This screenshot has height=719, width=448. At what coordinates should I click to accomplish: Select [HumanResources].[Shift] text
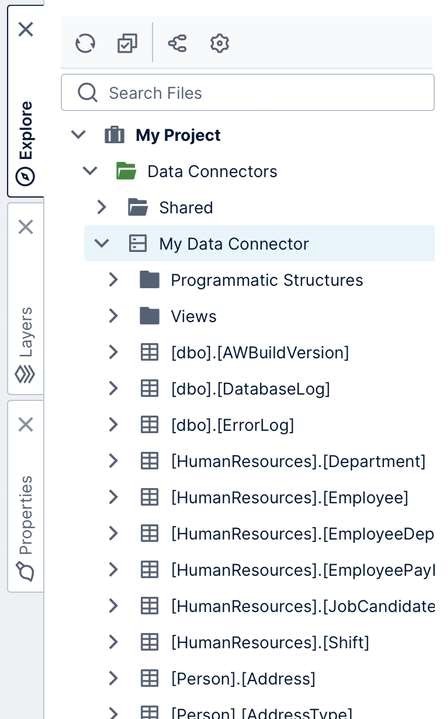click(x=270, y=642)
